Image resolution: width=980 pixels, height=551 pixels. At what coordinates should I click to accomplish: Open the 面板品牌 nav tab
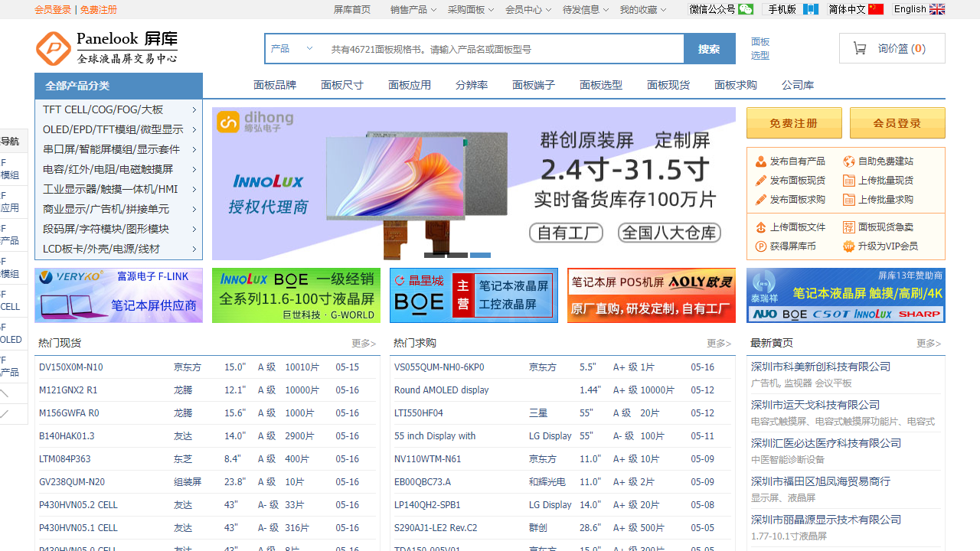pos(275,85)
